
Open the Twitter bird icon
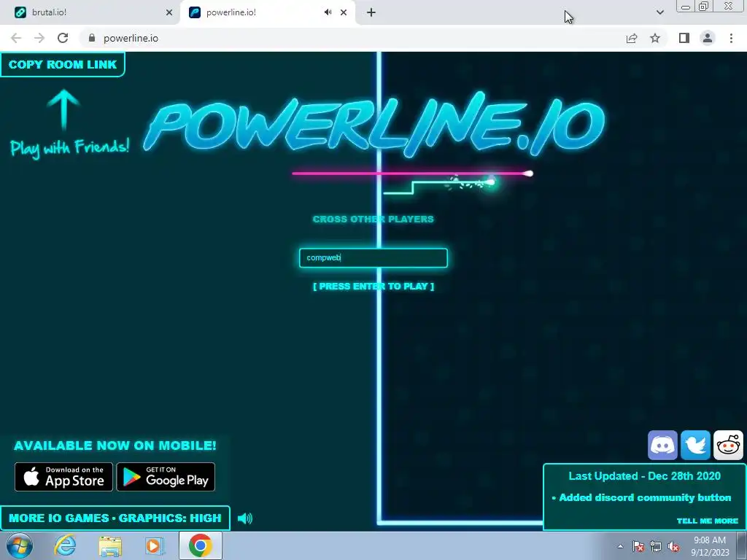pos(695,446)
